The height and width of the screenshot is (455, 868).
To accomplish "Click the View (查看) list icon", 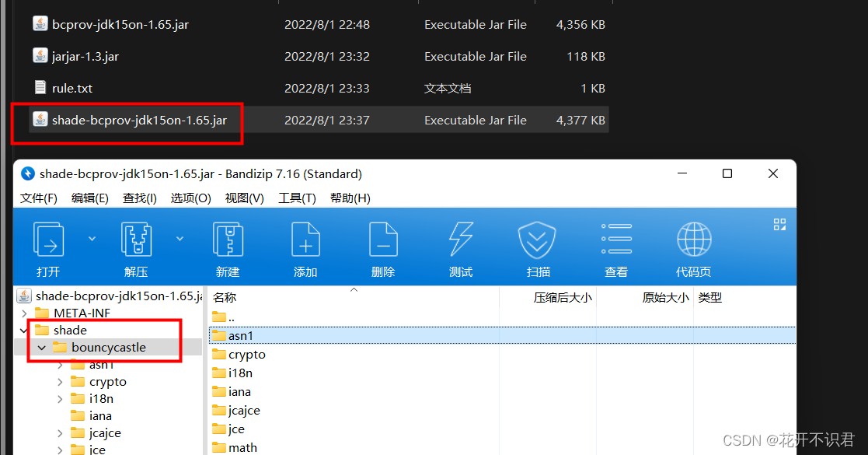I will (x=616, y=240).
